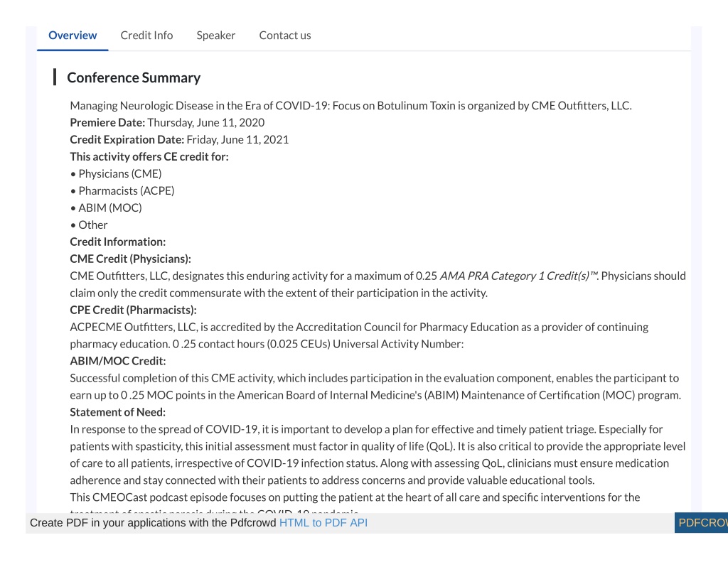Click "Create PDF in your applications" banner text
728x562 pixels.
153,522
